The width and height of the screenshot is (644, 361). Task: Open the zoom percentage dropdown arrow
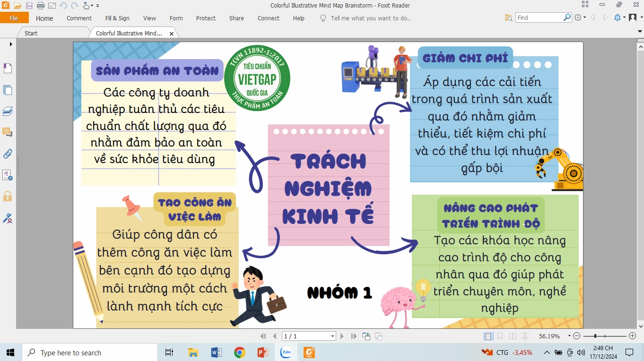click(569, 336)
